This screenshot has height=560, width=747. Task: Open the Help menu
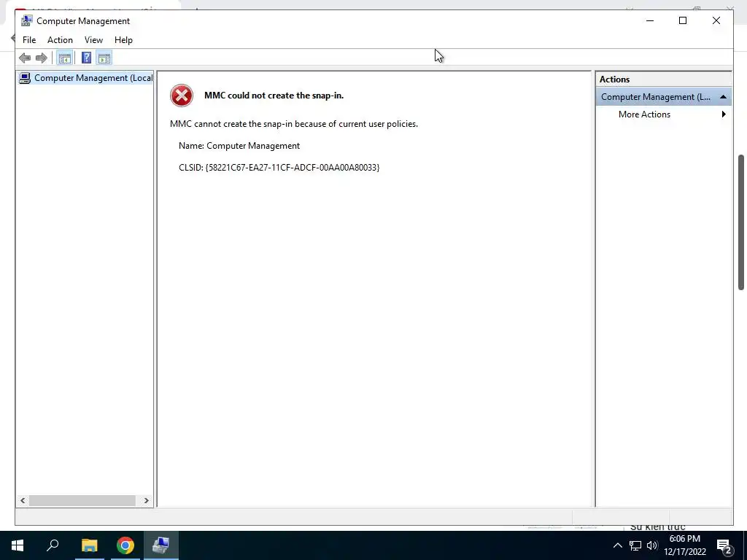[123, 40]
